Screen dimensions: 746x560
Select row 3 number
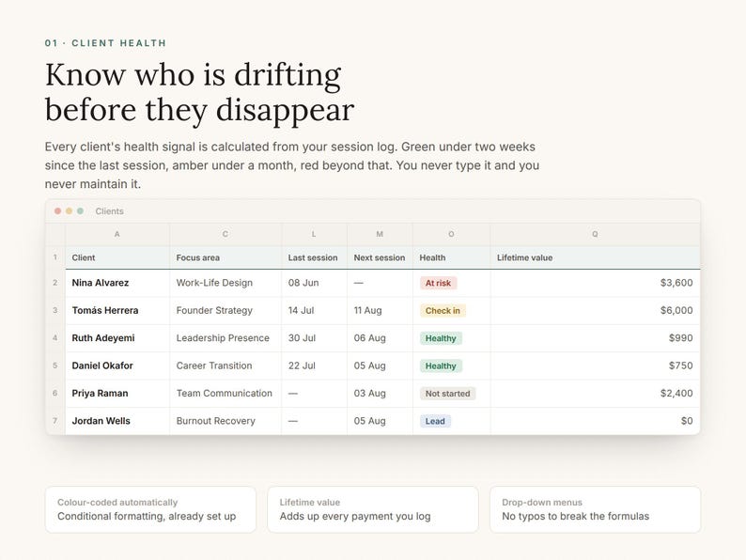click(x=55, y=310)
